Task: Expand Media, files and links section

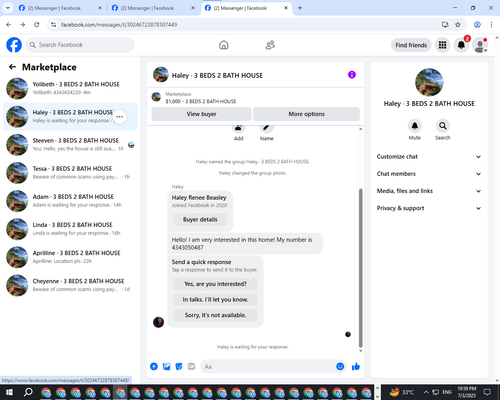Action: 429,191
